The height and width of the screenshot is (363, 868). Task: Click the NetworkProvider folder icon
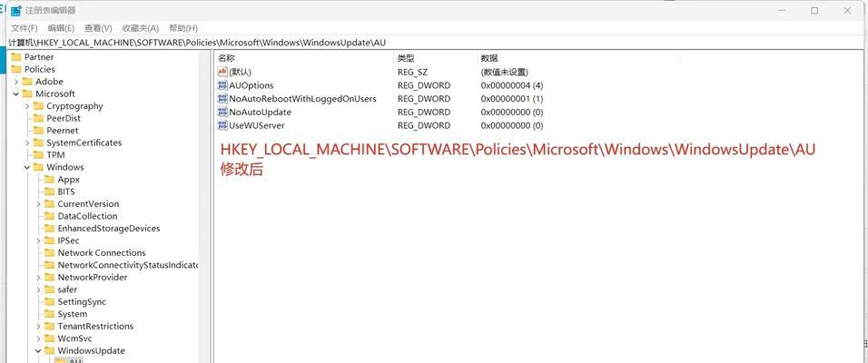(49, 277)
